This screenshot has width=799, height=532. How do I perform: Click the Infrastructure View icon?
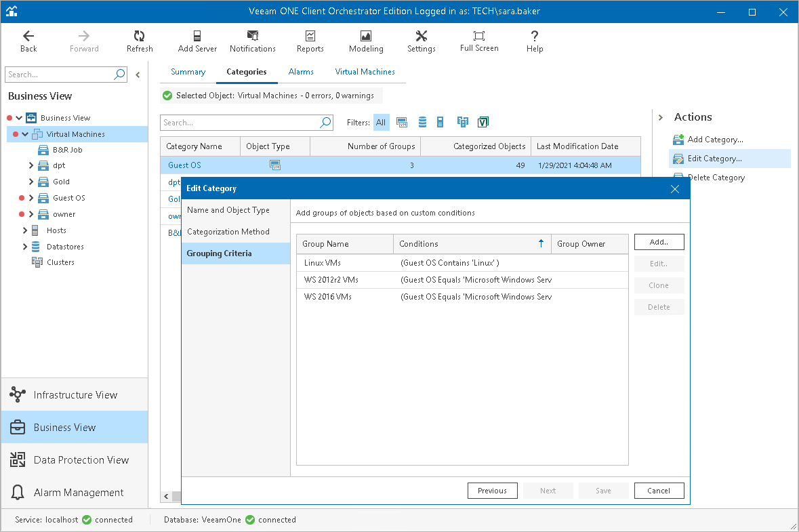(18, 394)
